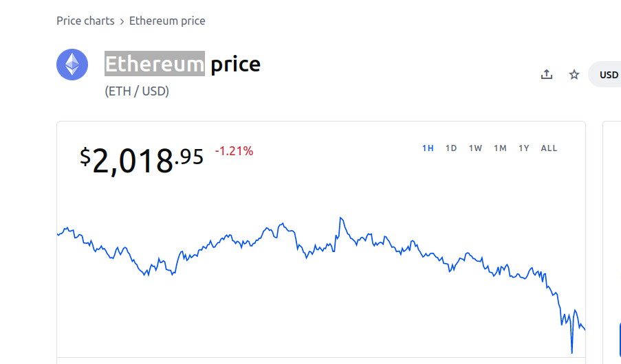The height and width of the screenshot is (364, 621).
Task: Click the highlighted Ethereum title word
Action: point(155,64)
